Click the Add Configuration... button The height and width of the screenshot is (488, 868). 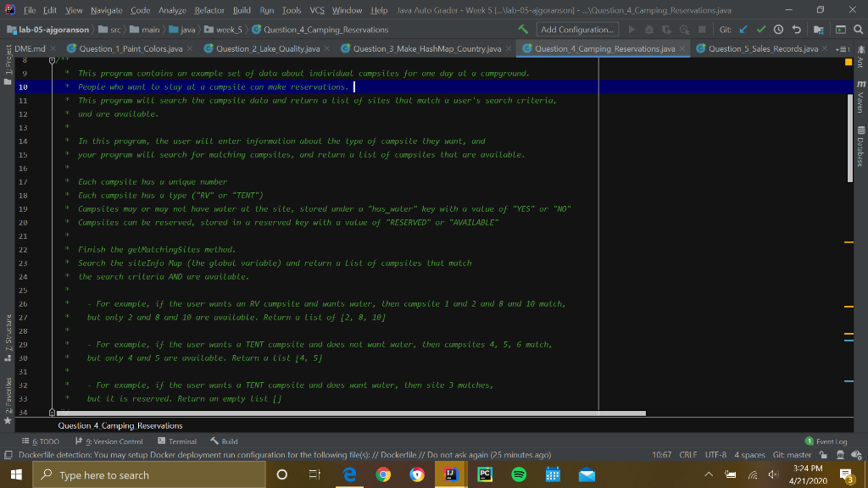[x=576, y=30]
